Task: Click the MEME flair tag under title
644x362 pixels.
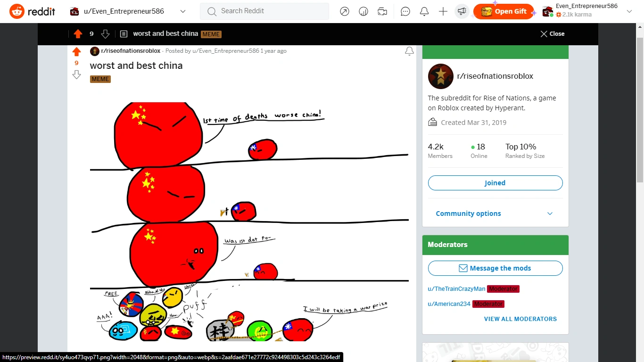Action: pos(100,79)
